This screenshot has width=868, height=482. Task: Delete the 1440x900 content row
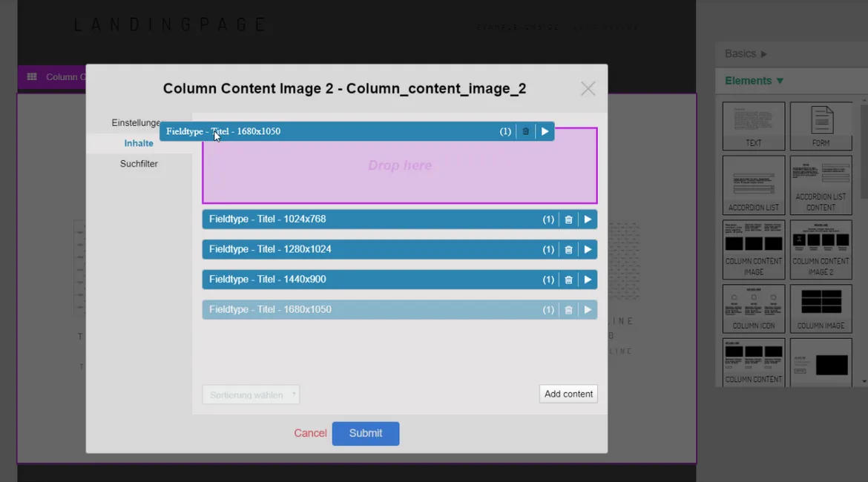pos(568,280)
